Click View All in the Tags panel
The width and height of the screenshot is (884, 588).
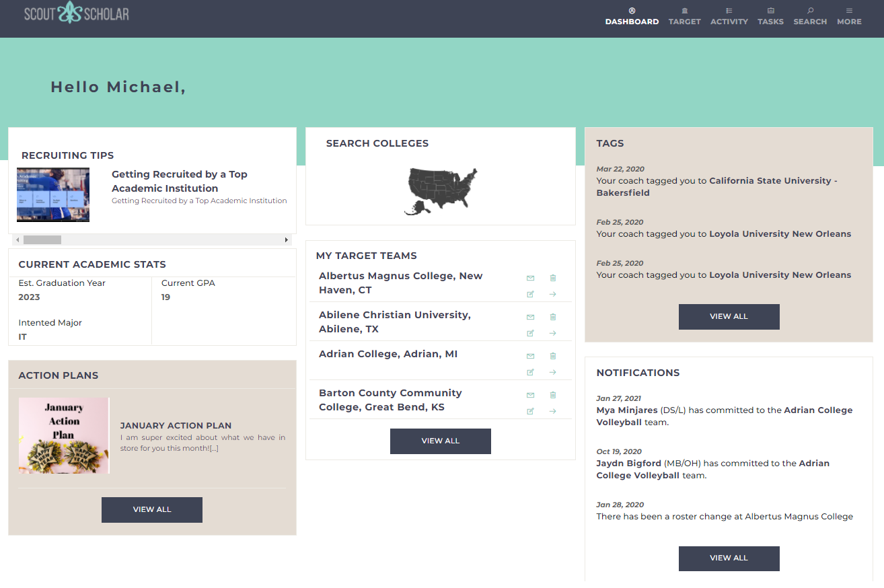click(x=729, y=317)
